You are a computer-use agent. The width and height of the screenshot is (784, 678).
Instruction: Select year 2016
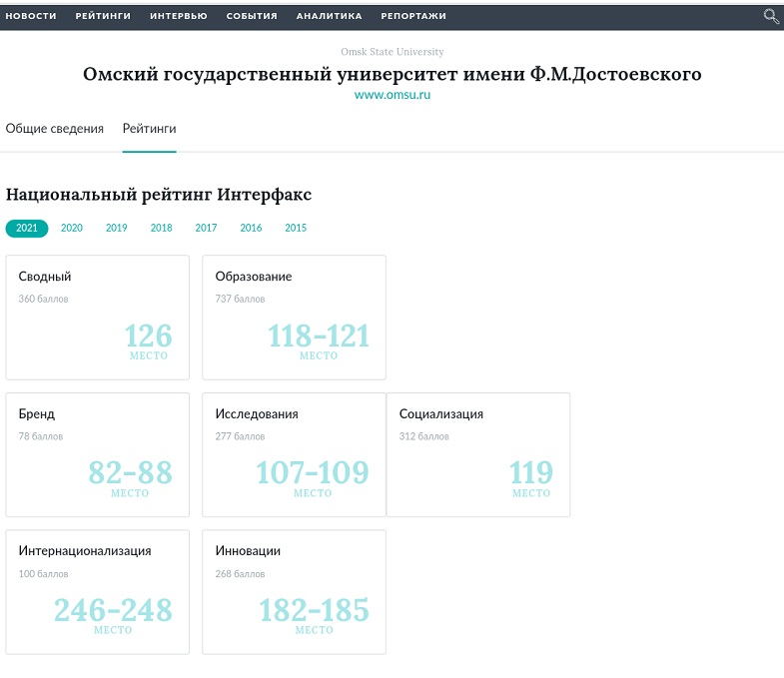(251, 228)
